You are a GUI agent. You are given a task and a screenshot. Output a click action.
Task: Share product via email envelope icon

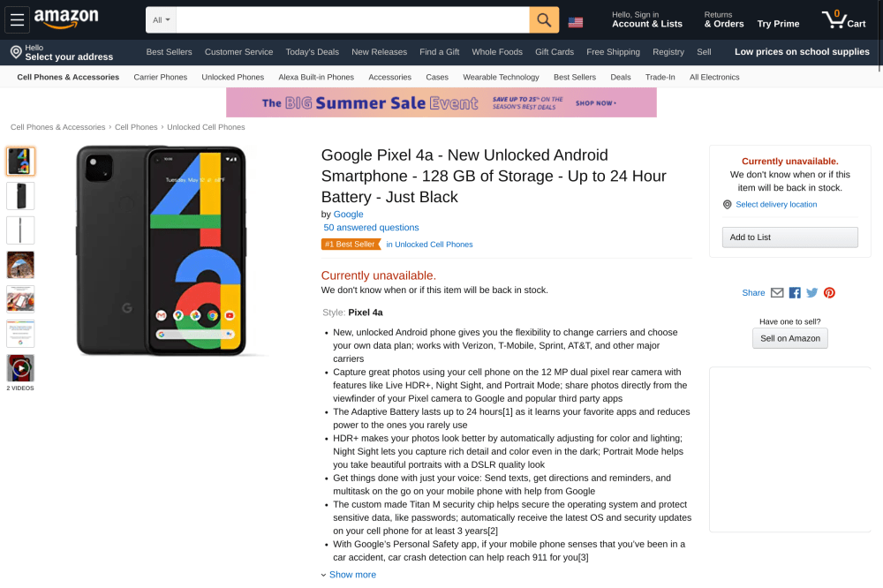click(777, 293)
